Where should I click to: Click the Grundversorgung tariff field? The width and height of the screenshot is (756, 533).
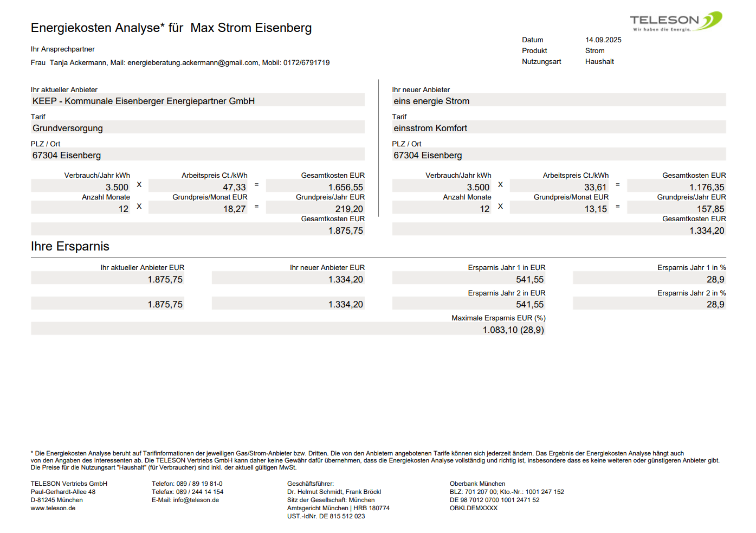pos(197,128)
